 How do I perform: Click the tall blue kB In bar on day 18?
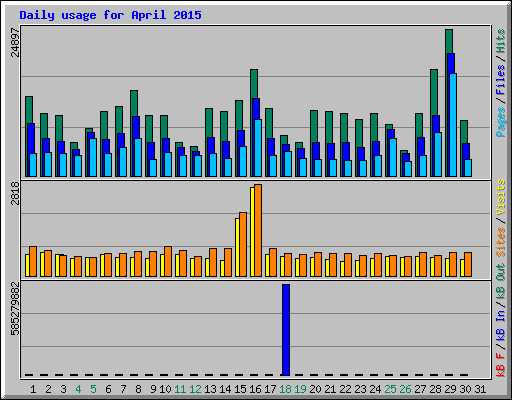[x=286, y=330]
